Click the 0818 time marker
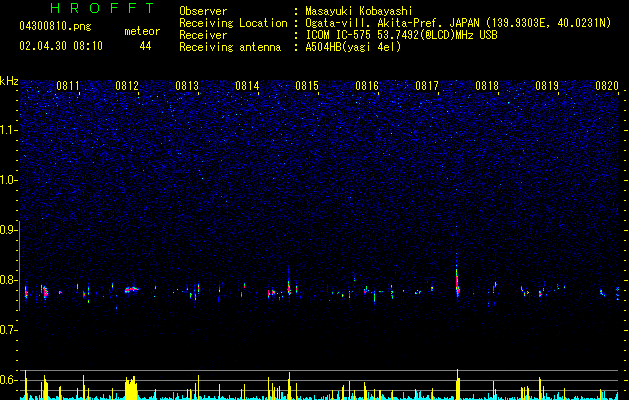 coord(487,86)
